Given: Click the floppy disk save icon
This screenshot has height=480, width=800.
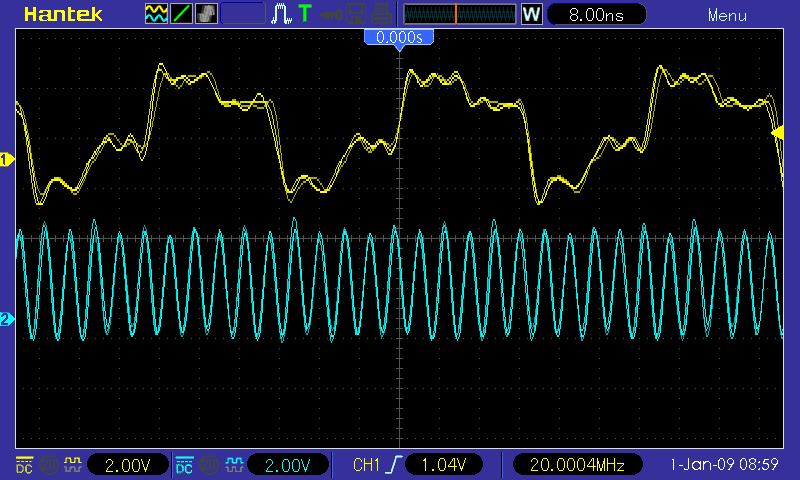Looking at the screenshot, I should [x=356, y=14].
